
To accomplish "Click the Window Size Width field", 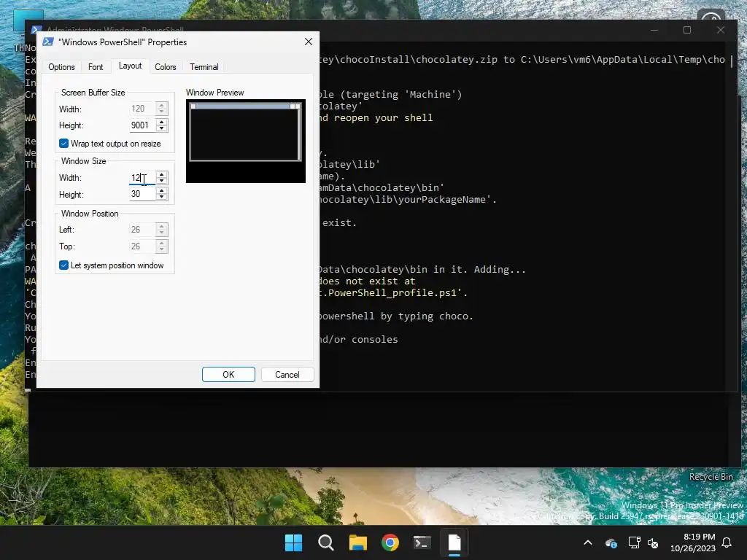I will click(x=142, y=178).
